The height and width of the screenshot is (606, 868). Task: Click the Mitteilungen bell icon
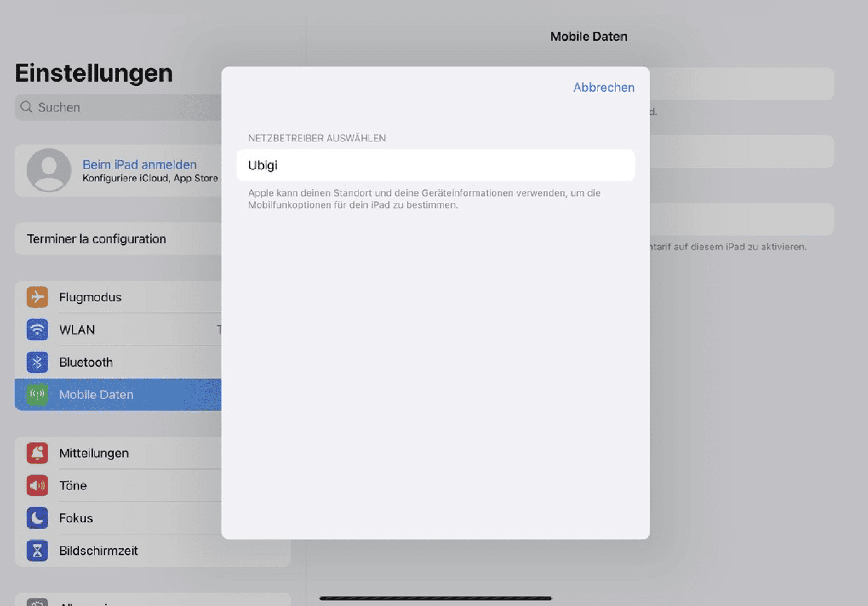tap(37, 453)
